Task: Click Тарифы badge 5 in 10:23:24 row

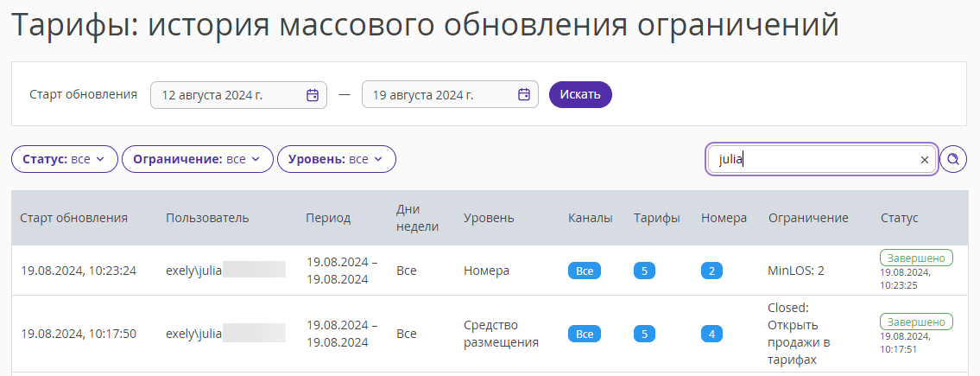Action: click(644, 271)
